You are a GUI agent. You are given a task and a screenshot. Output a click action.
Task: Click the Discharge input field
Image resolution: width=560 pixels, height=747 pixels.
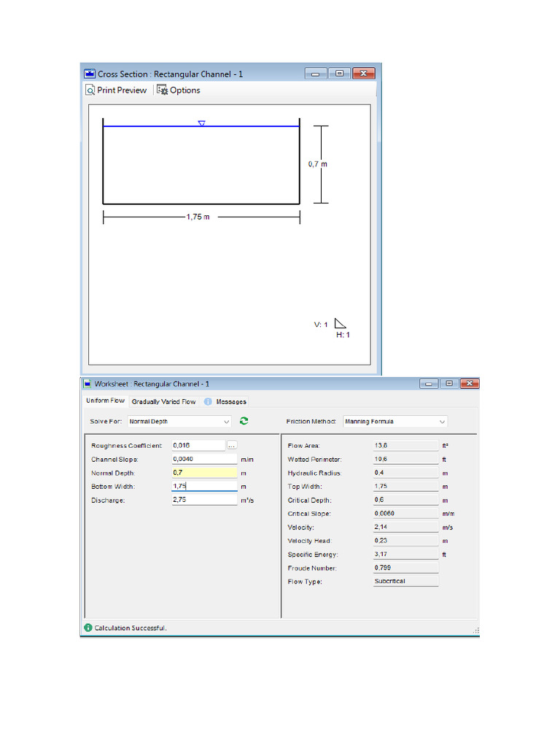(204, 500)
